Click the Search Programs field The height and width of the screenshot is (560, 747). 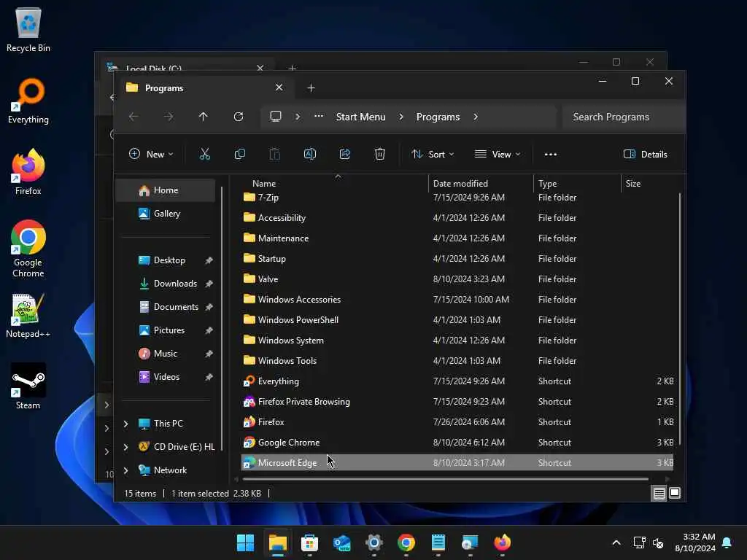[x=623, y=117]
